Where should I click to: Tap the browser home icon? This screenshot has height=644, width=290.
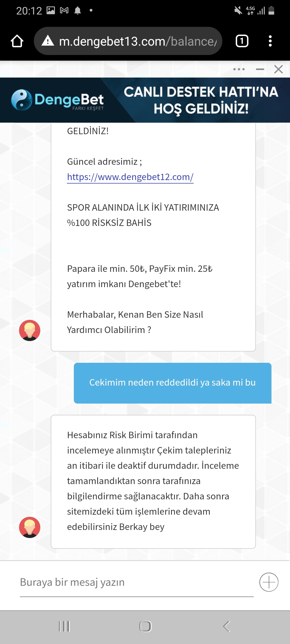point(17,41)
